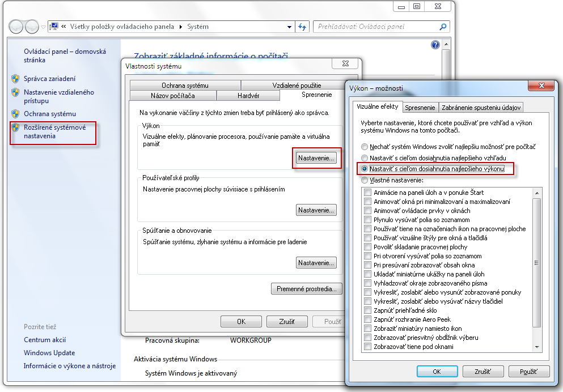Click the refresh icon beside address bar
The height and width of the screenshot is (392, 563).
pyautogui.click(x=302, y=27)
